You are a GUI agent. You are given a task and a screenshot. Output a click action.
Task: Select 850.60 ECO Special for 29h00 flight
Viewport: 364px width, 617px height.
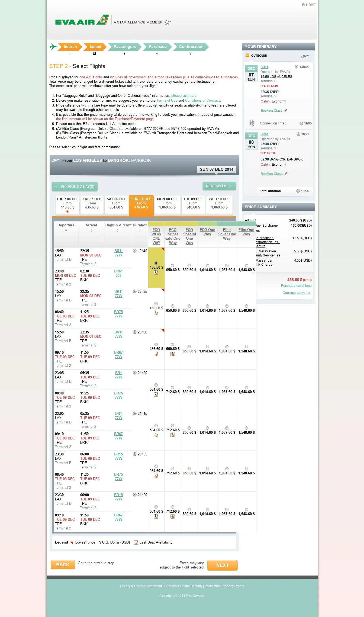coord(189,347)
